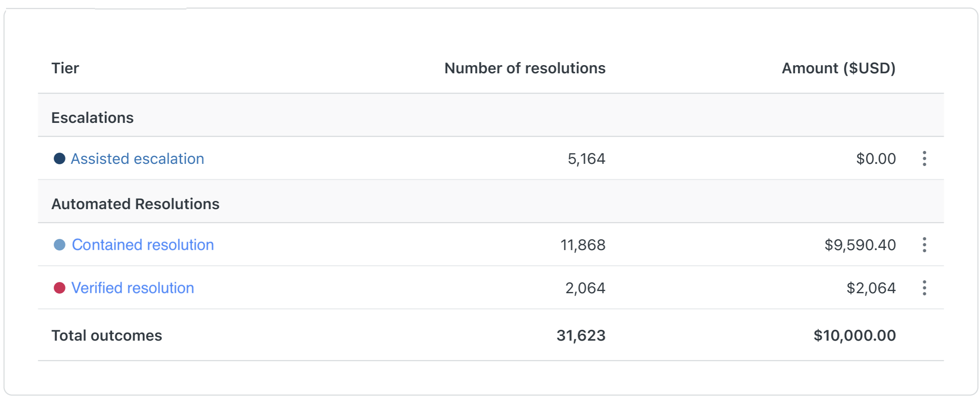This screenshot has width=980, height=398.
Task: Click the red Verified resolution dot
Action: [60, 288]
